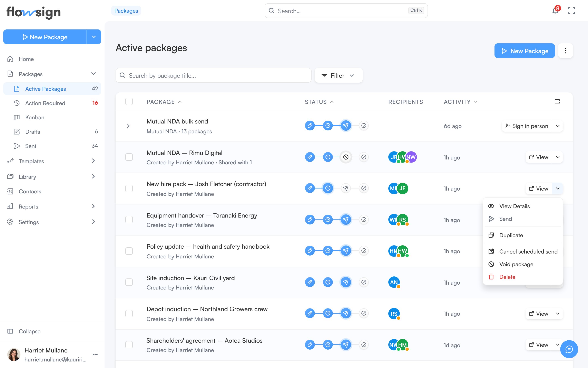This screenshot has width=588, height=368.
Task: Expand the Library sidebar section
Action: pos(94,176)
